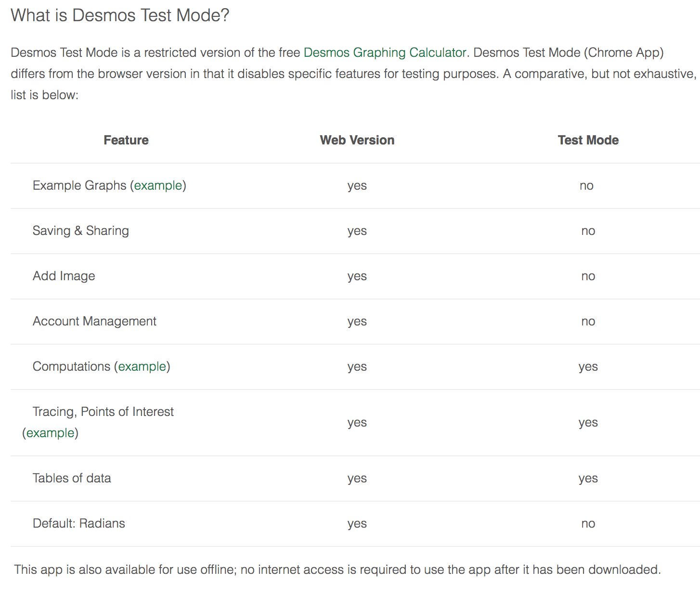Click the 'Tracing, Points of Interest' label
The image size is (700, 596).
point(103,412)
